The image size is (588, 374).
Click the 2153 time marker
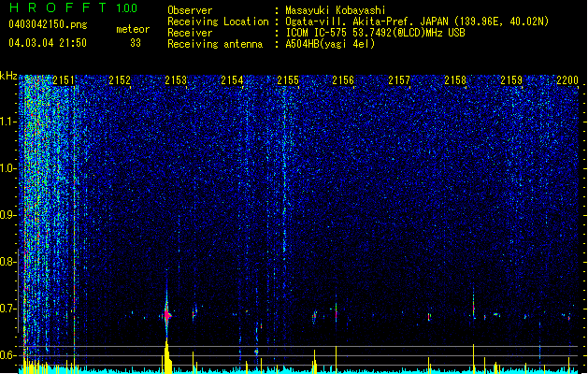(176, 79)
